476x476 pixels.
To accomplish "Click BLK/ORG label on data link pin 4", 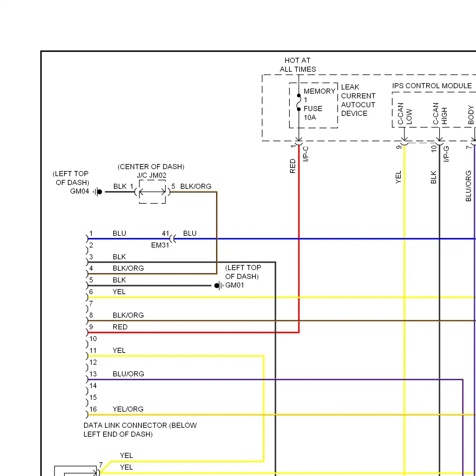I will [x=128, y=268].
